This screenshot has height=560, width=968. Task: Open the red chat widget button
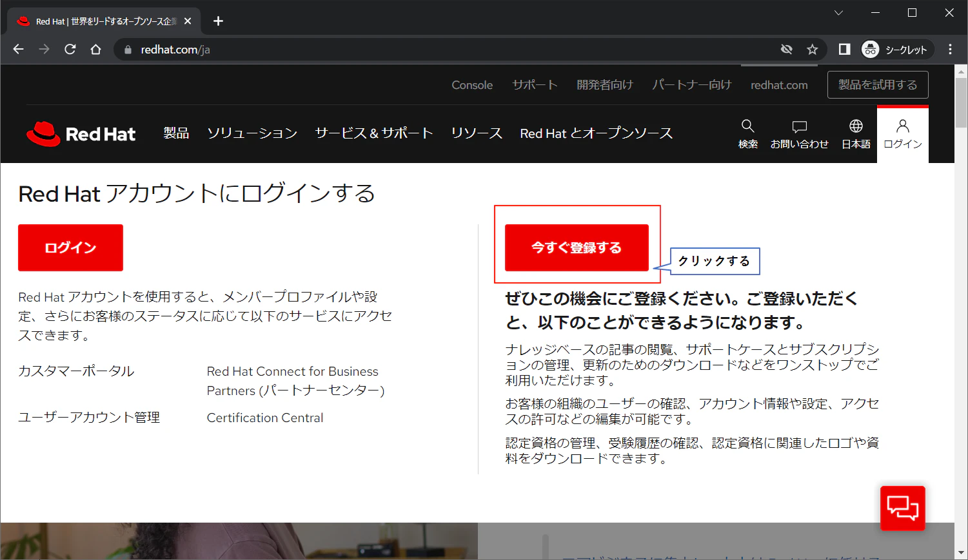tap(903, 508)
